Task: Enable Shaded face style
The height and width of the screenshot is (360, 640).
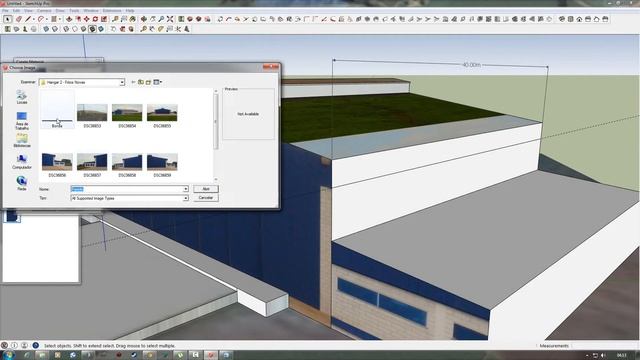Action: click(83, 29)
